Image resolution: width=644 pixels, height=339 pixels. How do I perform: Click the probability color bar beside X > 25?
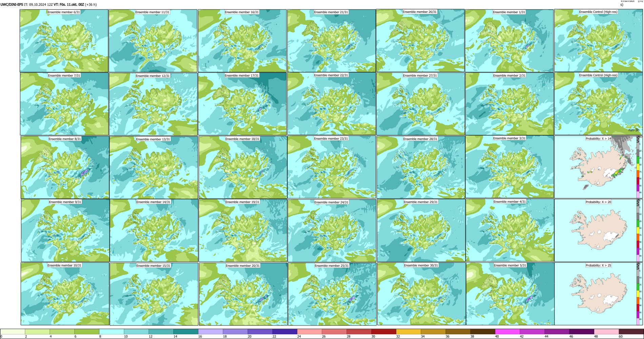638,294
